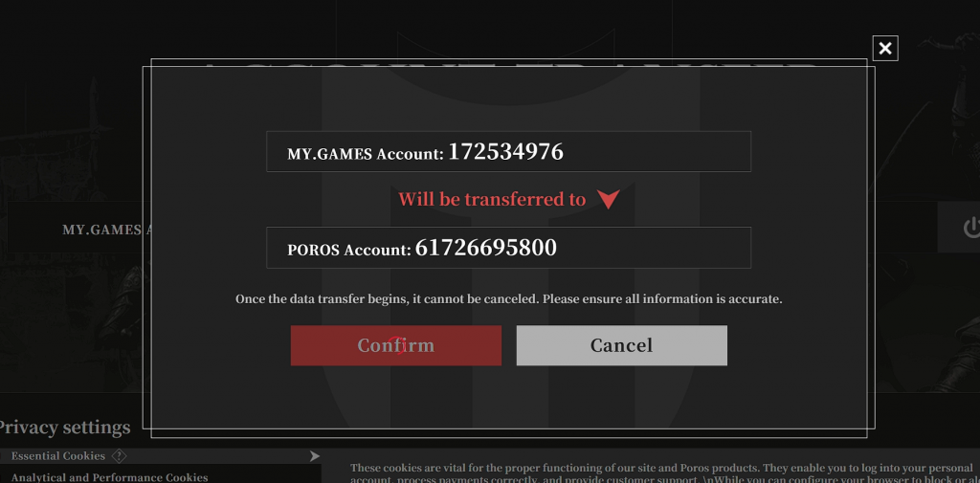Click the MY.GAMES account number 172534976
Viewport: 980px width, 483px height.
pyautogui.click(x=505, y=152)
